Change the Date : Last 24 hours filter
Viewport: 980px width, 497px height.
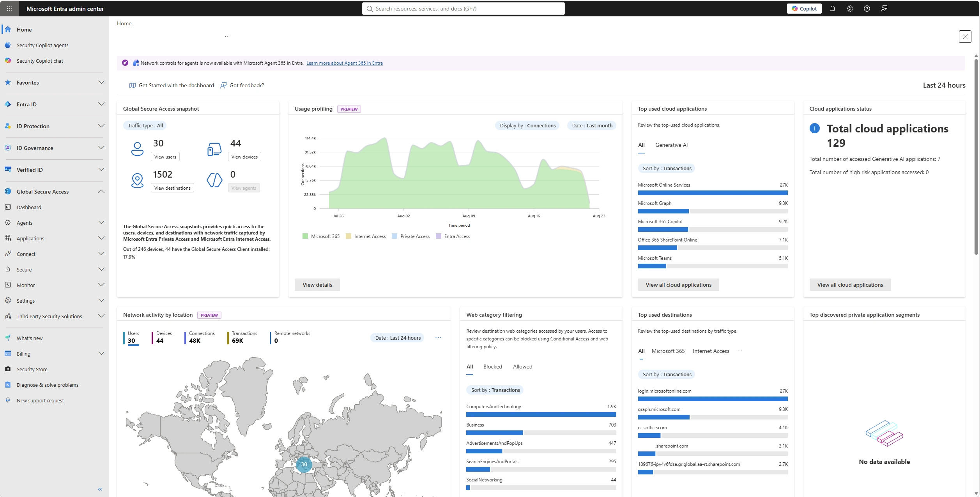pos(398,338)
